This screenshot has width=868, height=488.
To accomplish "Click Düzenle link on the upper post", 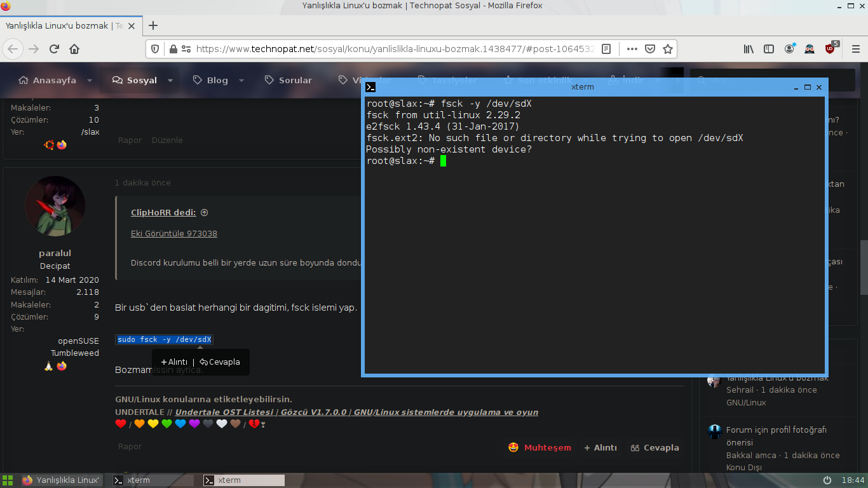I will (167, 140).
